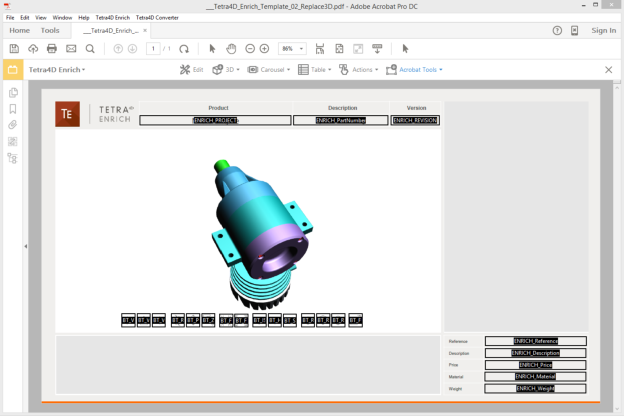Open the Page Thumbnails side panel

[x=13, y=92]
